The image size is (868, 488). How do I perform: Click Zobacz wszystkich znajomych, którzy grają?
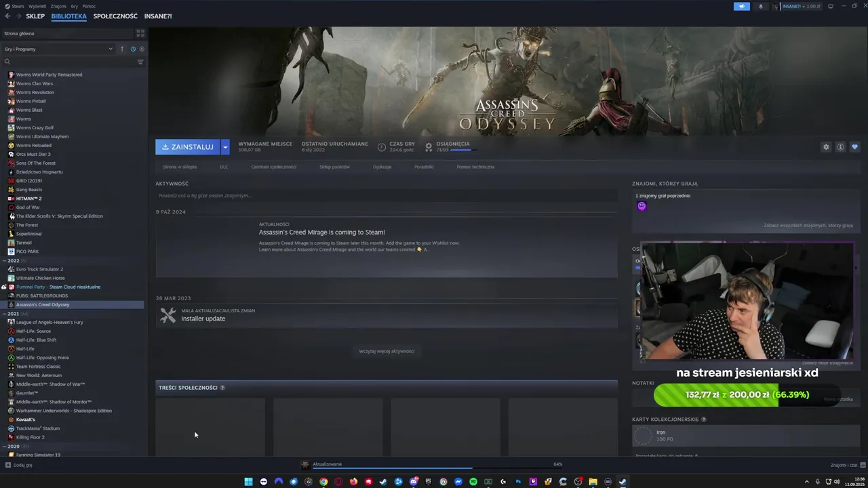click(x=808, y=225)
